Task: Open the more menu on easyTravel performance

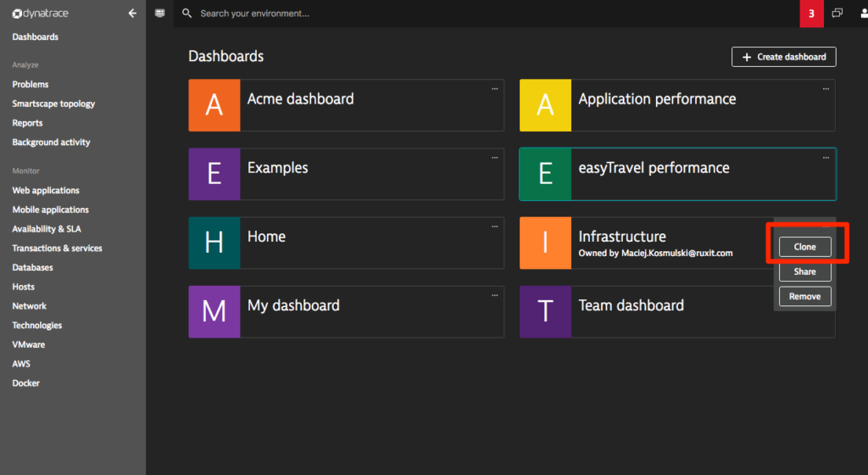Action: 826,158
